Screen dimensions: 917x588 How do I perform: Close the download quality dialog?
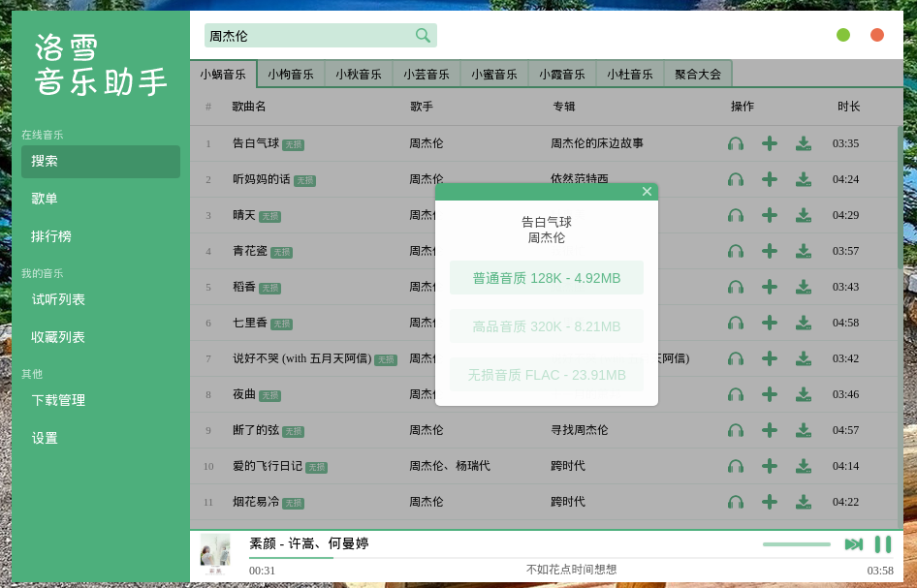(647, 192)
